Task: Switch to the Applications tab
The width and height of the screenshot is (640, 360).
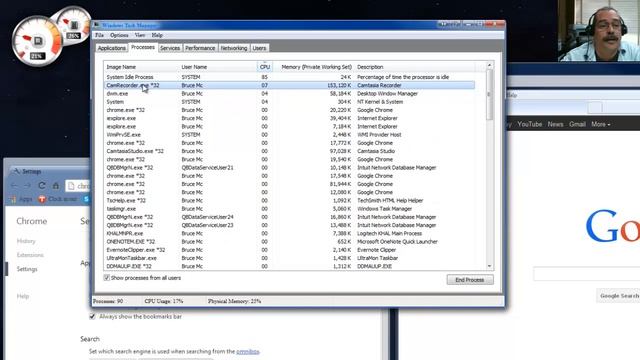Action: click(112, 48)
